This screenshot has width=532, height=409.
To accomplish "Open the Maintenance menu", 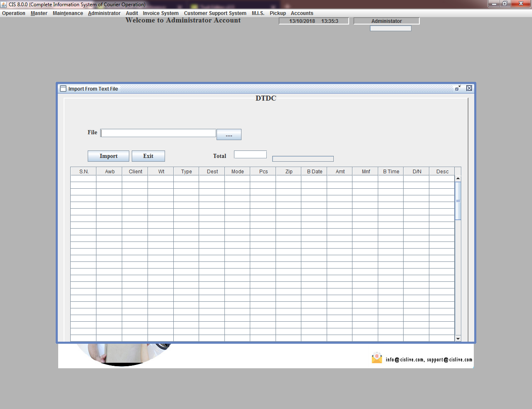I will pos(68,13).
